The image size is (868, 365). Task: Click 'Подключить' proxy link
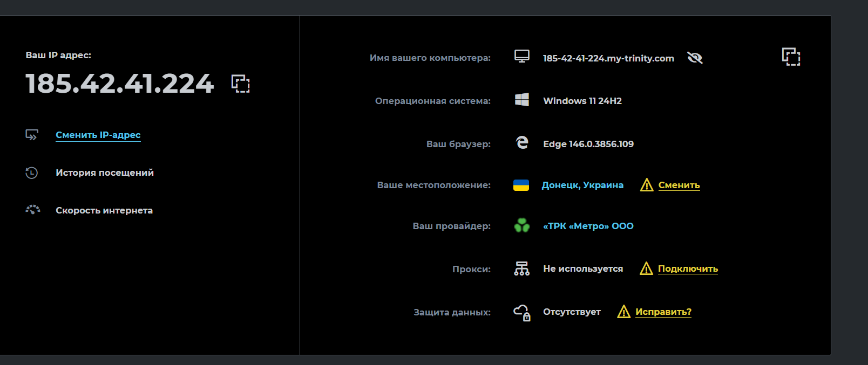coord(687,268)
